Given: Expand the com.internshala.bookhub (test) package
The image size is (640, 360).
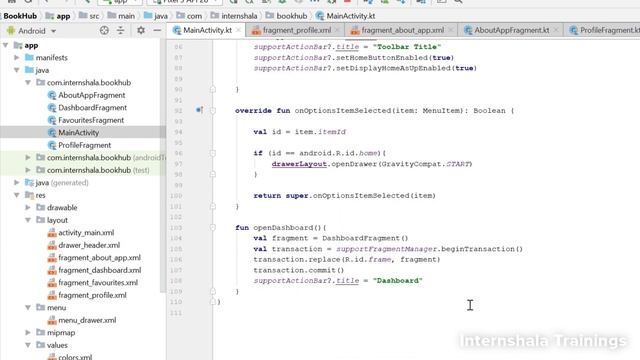Looking at the screenshot, I should 28,170.
